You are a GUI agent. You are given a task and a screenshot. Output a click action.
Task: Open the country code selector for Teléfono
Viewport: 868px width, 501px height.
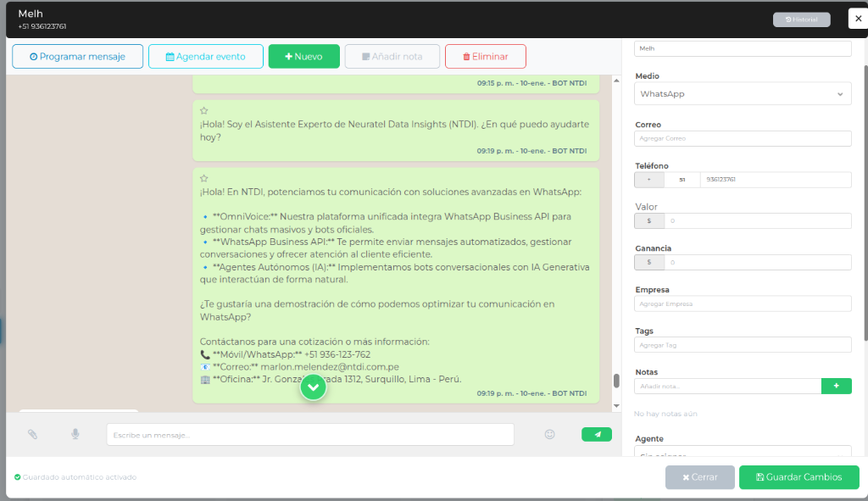pyautogui.click(x=648, y=179)
